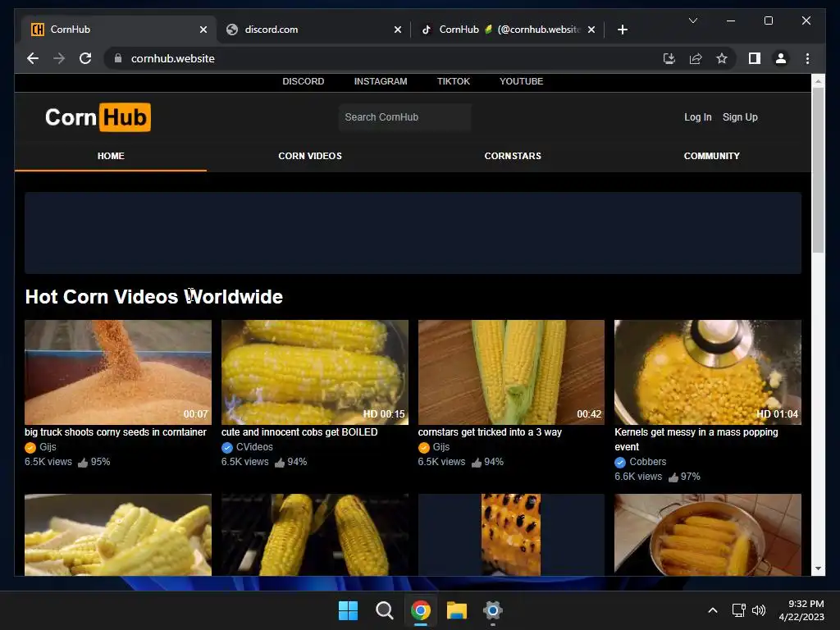Open the DISCORD top link
Screen dimensions: 840x630
[304, 81]
